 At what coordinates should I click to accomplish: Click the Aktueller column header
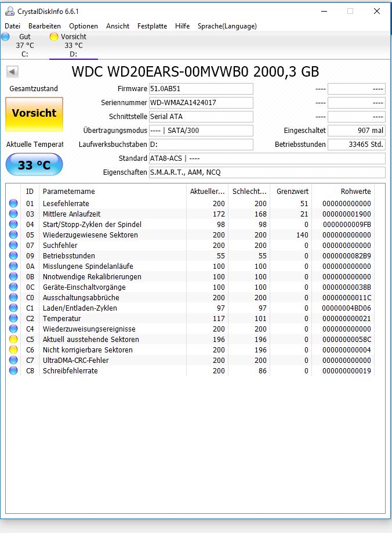pos(208,192)
